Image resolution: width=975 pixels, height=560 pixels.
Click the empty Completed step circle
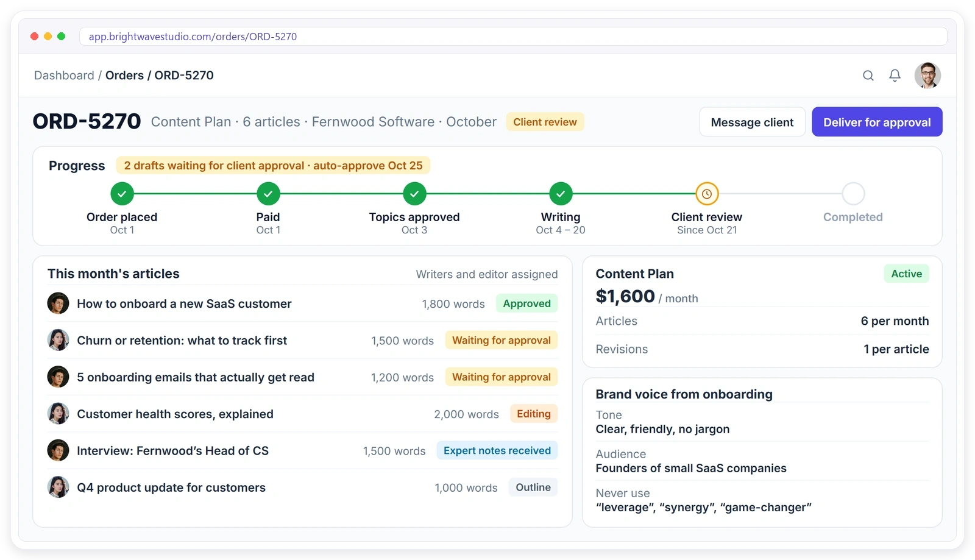pos(853,194)
